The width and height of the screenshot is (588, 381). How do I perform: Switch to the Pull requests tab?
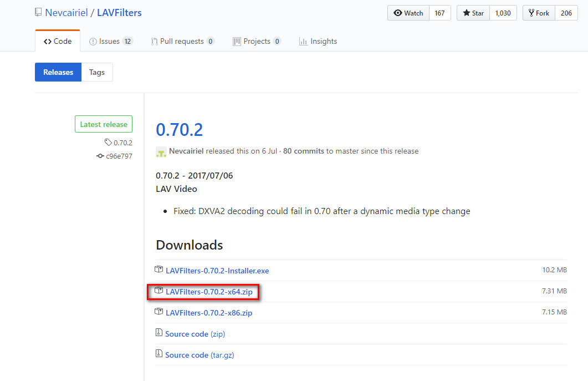coord(182,41)
